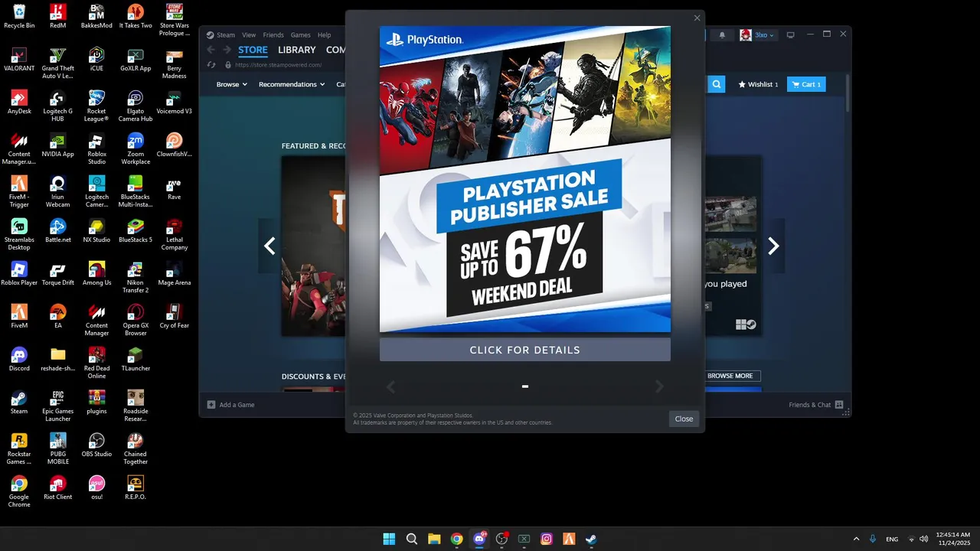Open Logitech G HUB desktop icon
The height and width of the screenshot is (551, 980).
pyautogui.click(x=57, y=106)
